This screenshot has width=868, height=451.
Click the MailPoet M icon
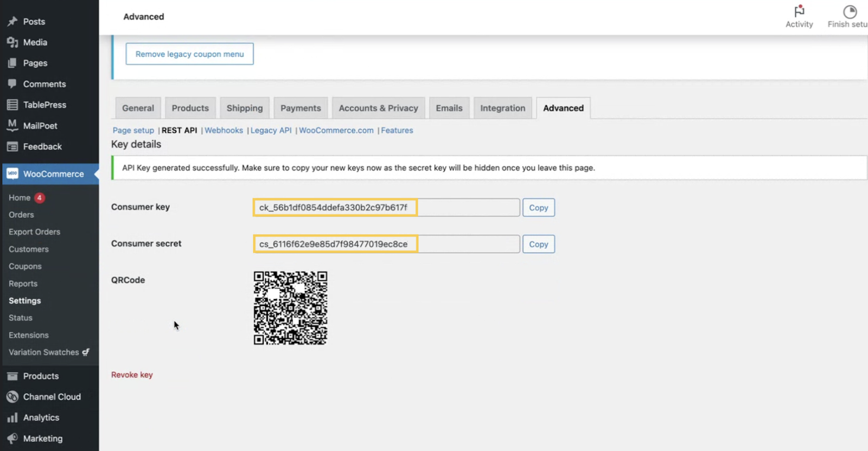tap(12, 125)
